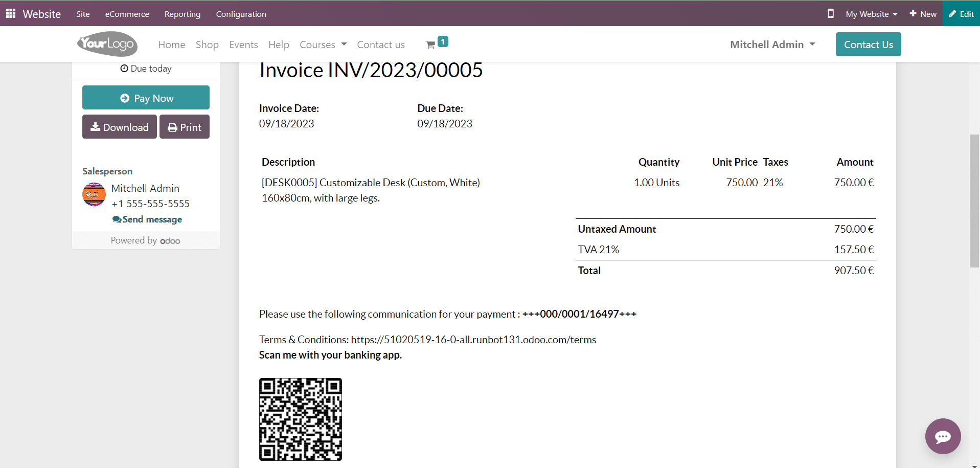Click the mobile preview phone icon
This screenshot has height=468, width=980.
[831, 13]
